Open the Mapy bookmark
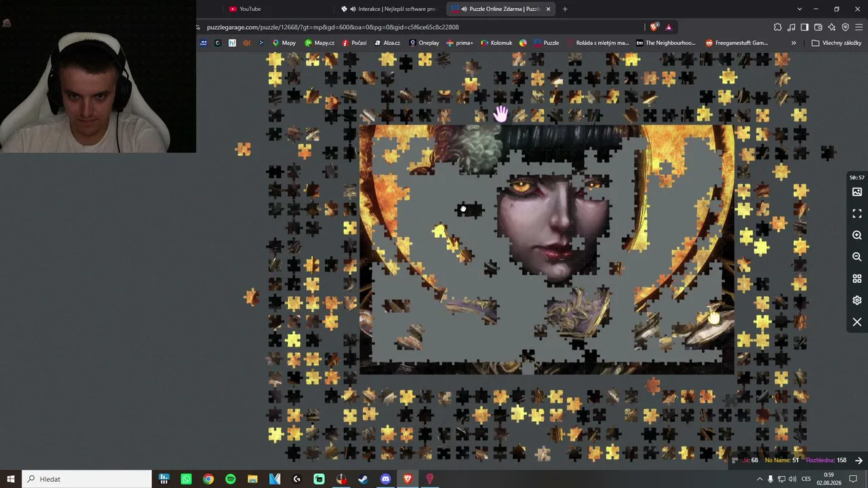This screenshot has width=868, height=488. pos(284,43)
